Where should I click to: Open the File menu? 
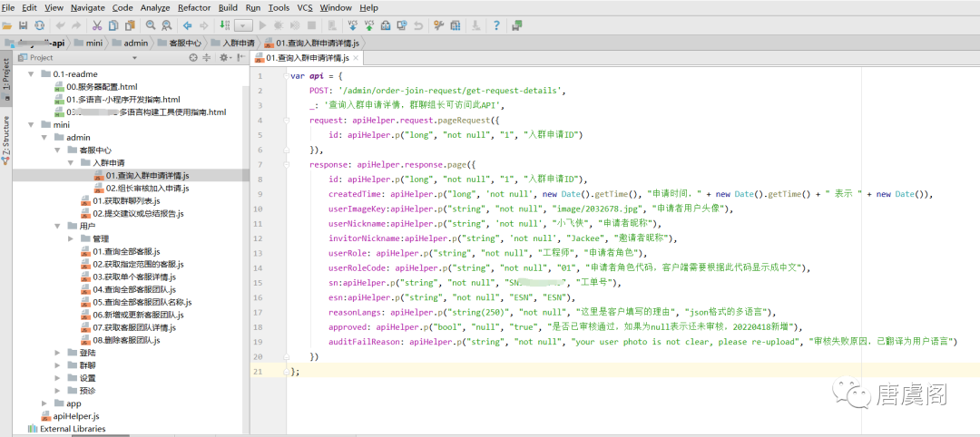[9, 8]
